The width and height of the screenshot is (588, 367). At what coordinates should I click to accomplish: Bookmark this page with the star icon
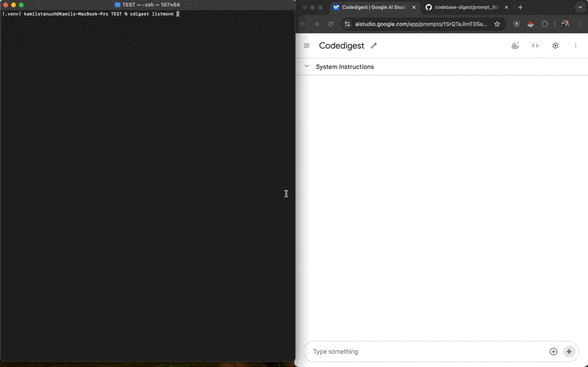tap(497, 24)
